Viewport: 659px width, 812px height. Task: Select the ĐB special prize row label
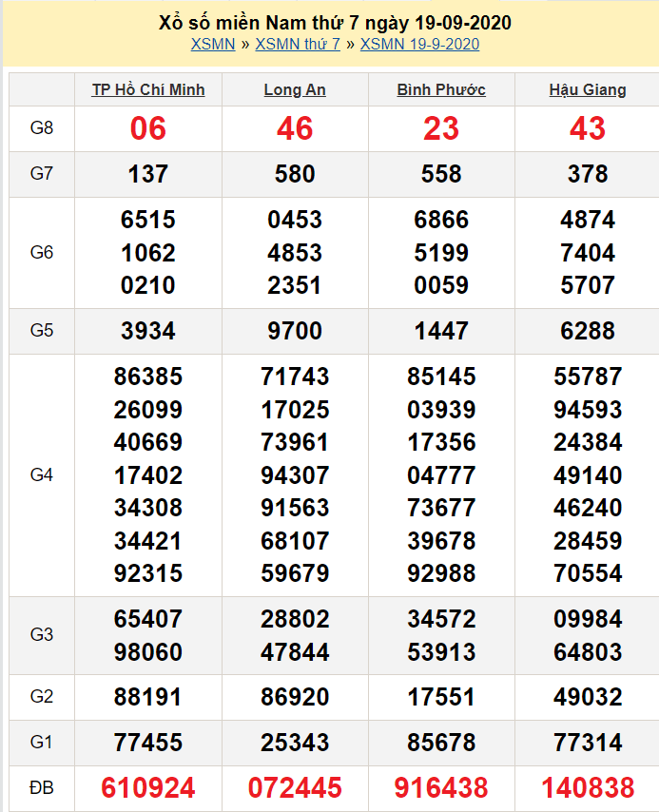point(42,788)
